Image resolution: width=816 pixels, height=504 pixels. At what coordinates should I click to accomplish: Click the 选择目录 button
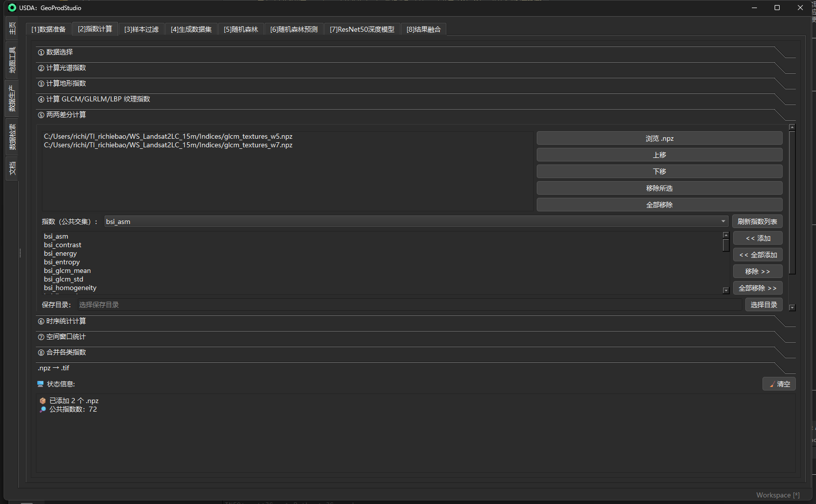click(x=763, y=305)
